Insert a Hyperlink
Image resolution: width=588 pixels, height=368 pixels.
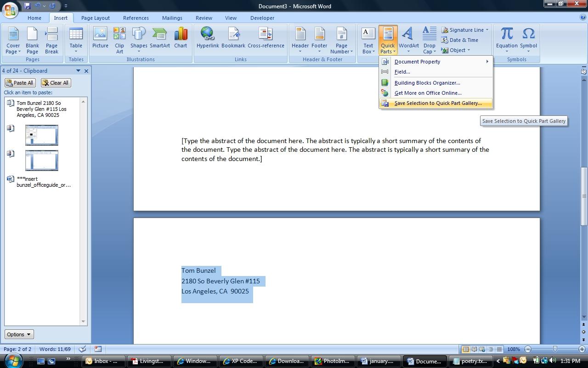click(x=208, y=39)
